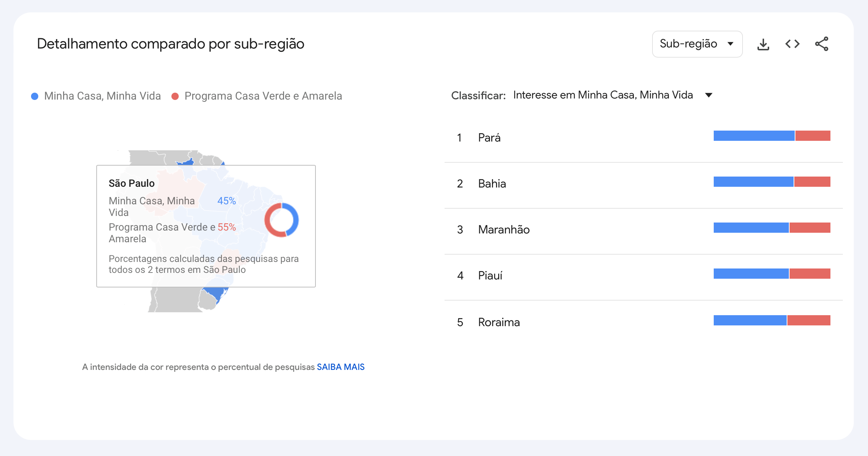Screen dimensions: 868x456
Task: Click the Minha Casa, Minha Vida legend label
Action: coord(102,96)
